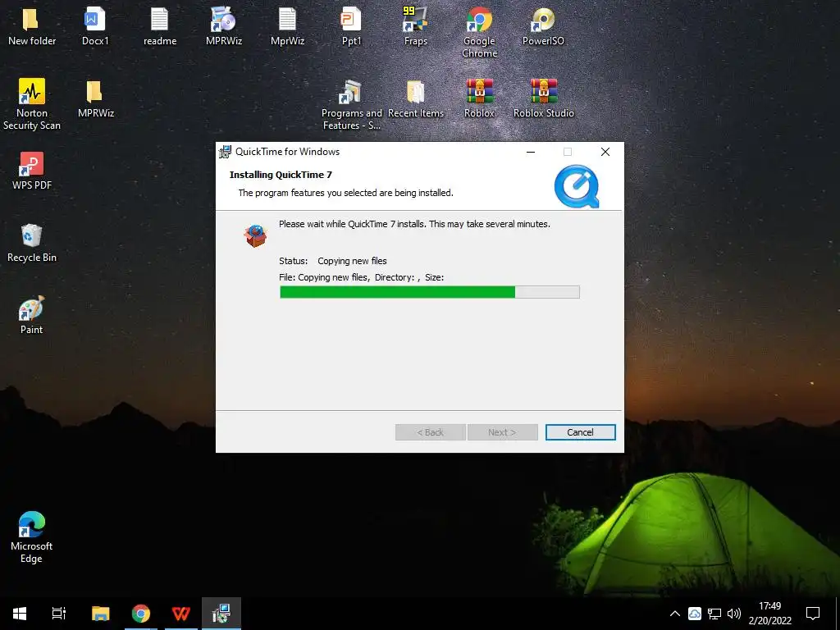The height and width of the screenshot is (630, 840).
Task: Click the disabled Back button
Action: [430, 432]
